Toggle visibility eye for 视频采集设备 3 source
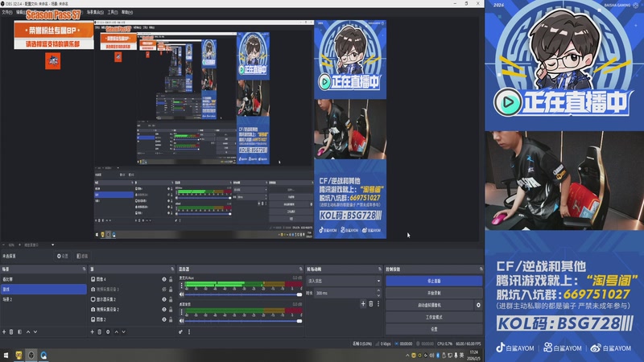The width and height of the screenshot is (644, 362). [164, 290]
